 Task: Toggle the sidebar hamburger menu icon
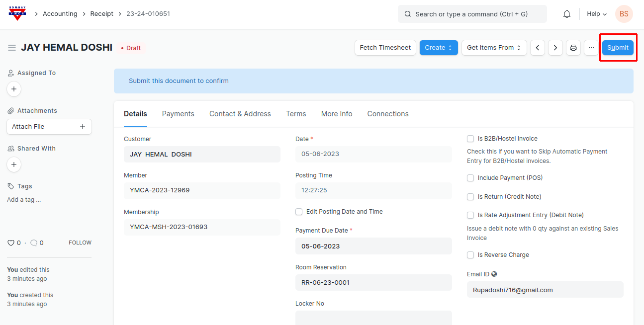pos(12,48)
